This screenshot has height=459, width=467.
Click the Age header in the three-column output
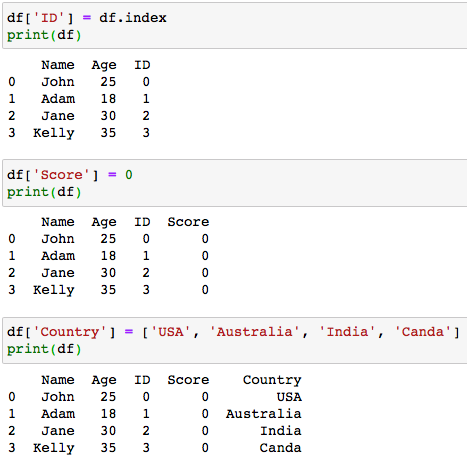[104, 65]
